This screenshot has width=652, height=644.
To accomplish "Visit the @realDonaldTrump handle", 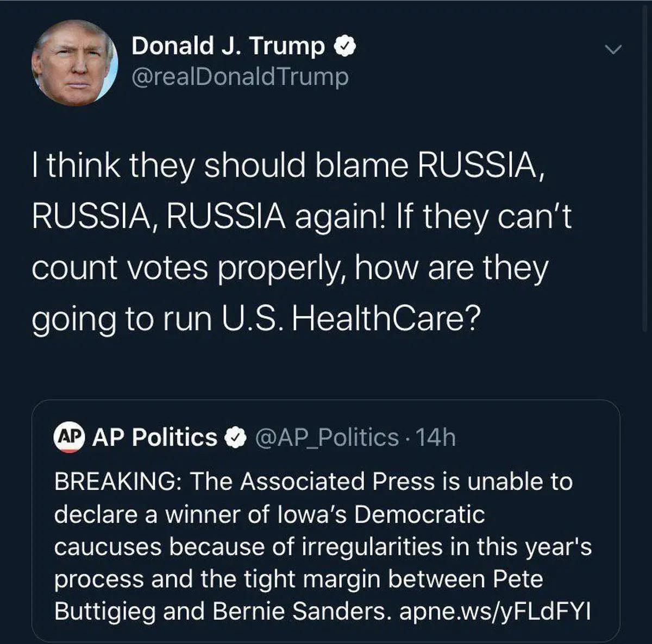I will (240, 77).
